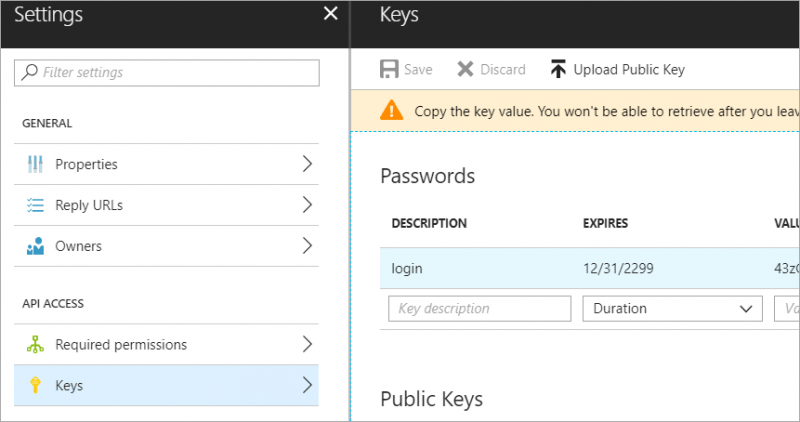Click the Required permissions tree icon

35,344
